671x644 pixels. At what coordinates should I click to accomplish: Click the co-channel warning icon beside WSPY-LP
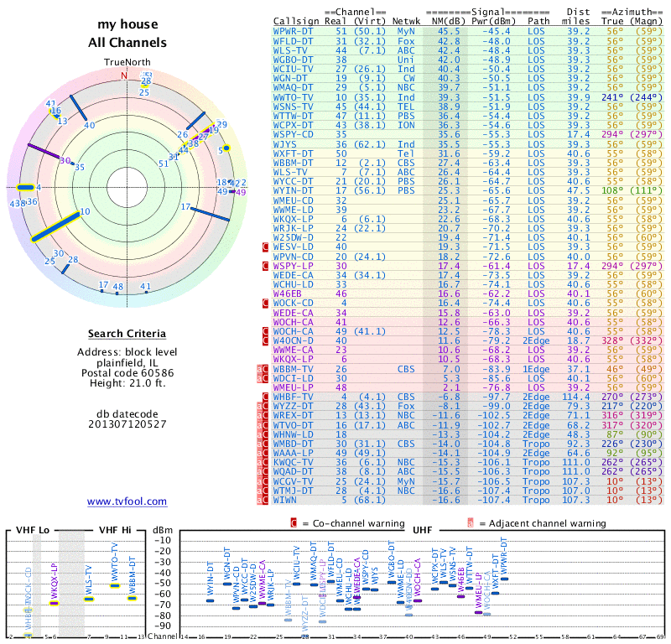[x=266, y=266]
